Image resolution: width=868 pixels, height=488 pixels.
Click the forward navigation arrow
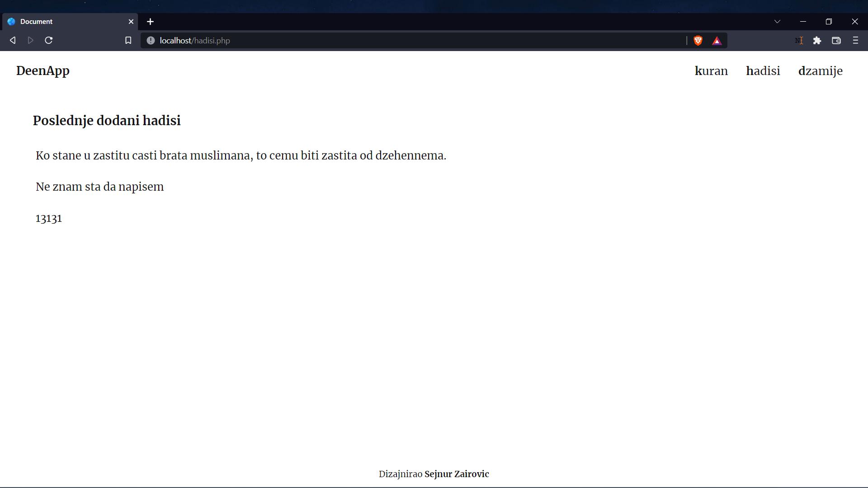coord(30,41)
